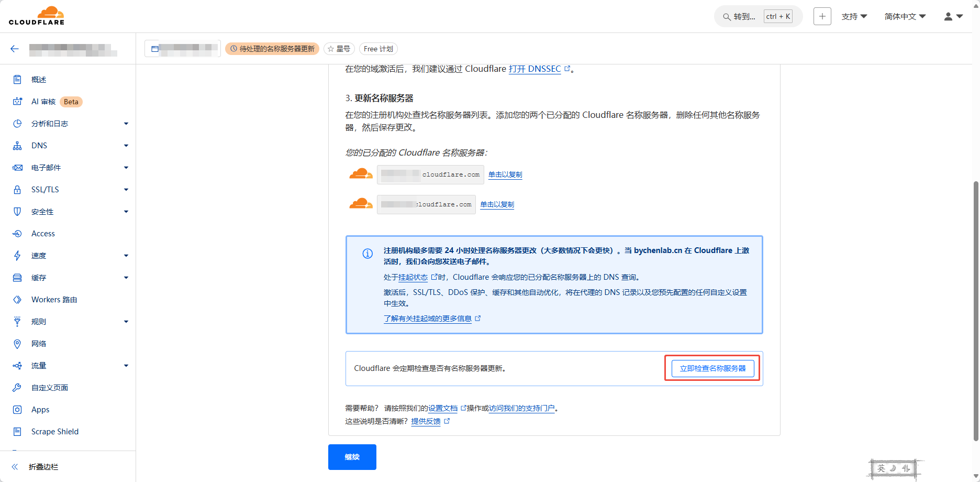The height and width of the screenshot is (482, 980).
Task: Click the 折叠边栏 double-chevron icon
Action: [x=15, y=467]
